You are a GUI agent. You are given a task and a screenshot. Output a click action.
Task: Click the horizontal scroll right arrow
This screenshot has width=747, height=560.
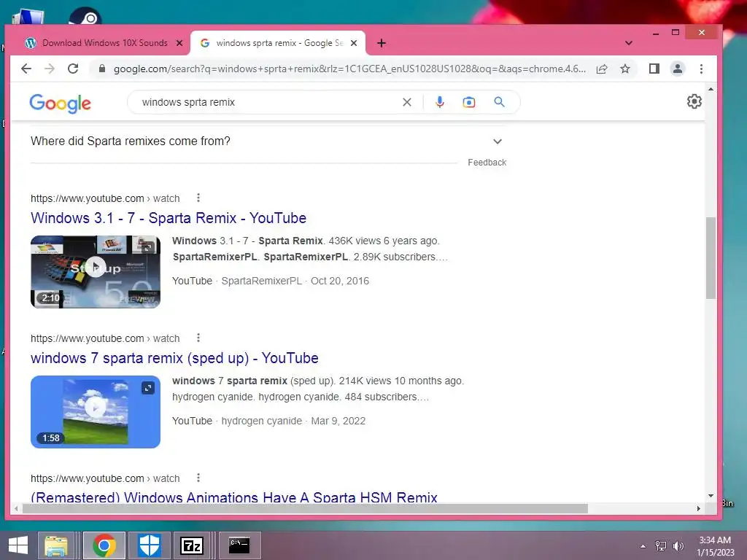(698, 508)
